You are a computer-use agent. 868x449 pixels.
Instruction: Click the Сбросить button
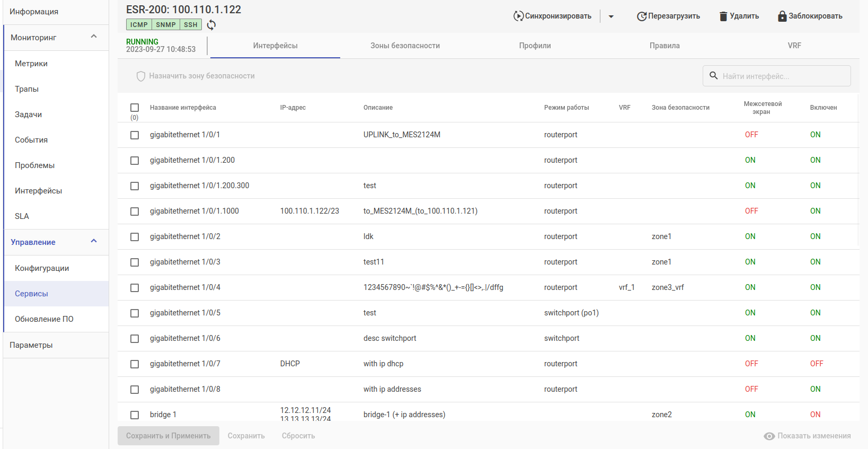[x=298, y=436]
